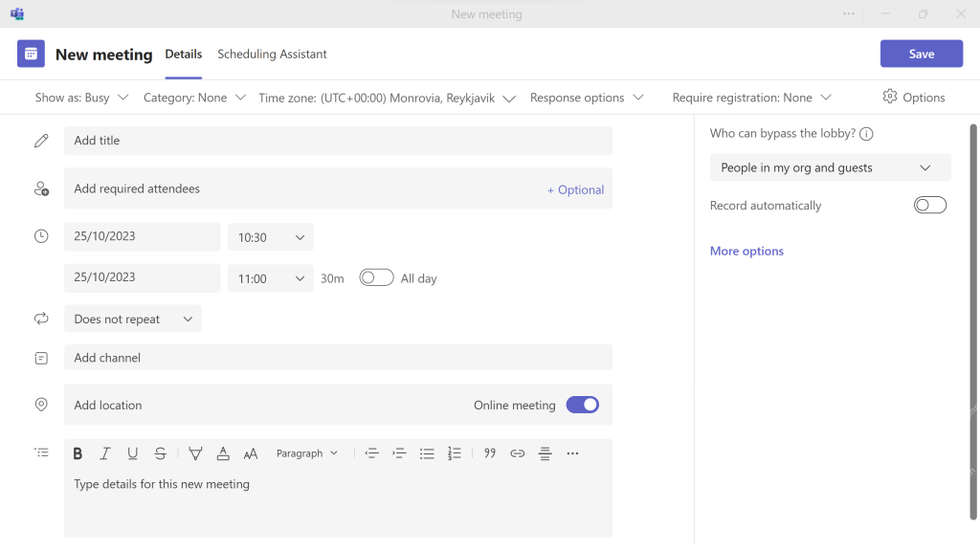
Task: Open the title bar ellipsis menu
Action: coord(848,13)
